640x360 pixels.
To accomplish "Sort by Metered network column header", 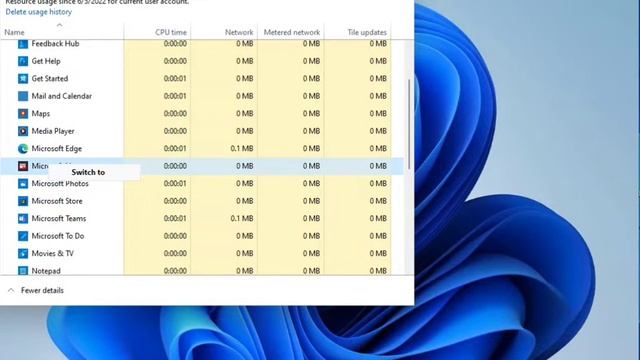I will [291, 32].
